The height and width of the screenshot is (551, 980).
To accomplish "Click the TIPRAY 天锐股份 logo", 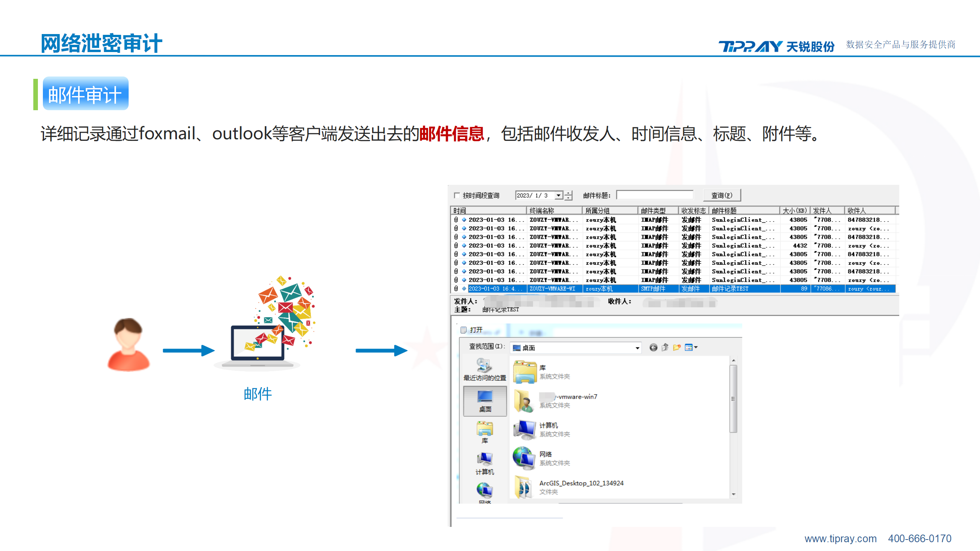I will click(776, 46).
